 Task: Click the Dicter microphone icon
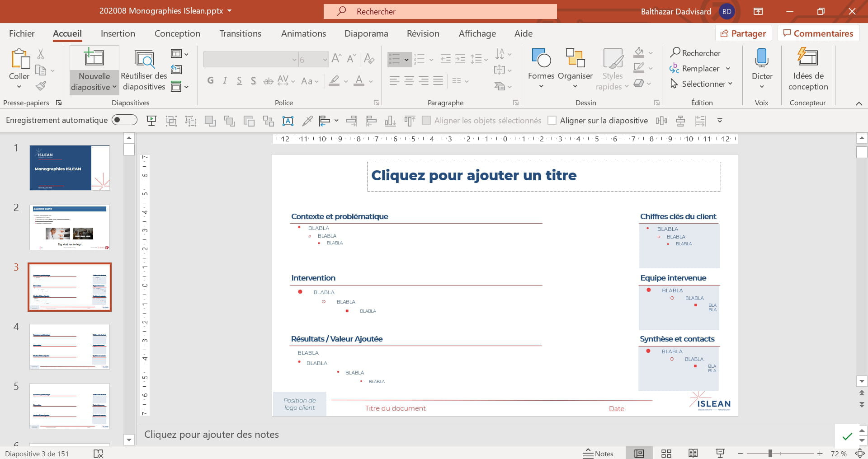pos(762,58)
